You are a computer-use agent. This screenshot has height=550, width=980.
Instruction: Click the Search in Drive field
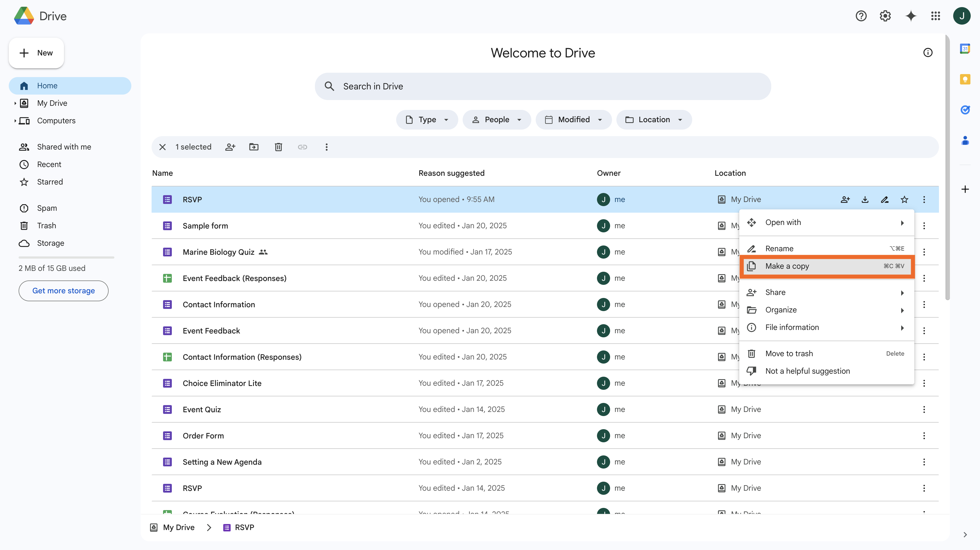[543, 86]
